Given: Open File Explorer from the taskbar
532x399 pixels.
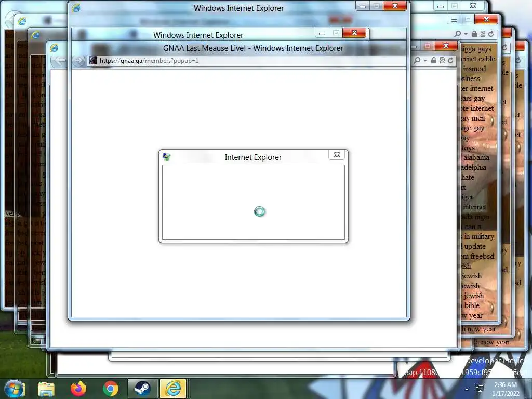Looking at the screenshot, I should click(46, 389).
